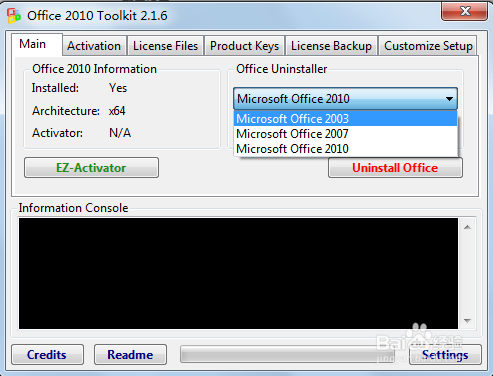This screenshot has height=376, width=493.
Task: Click the 'Information Console' label
Action: (x=73, y=208)
